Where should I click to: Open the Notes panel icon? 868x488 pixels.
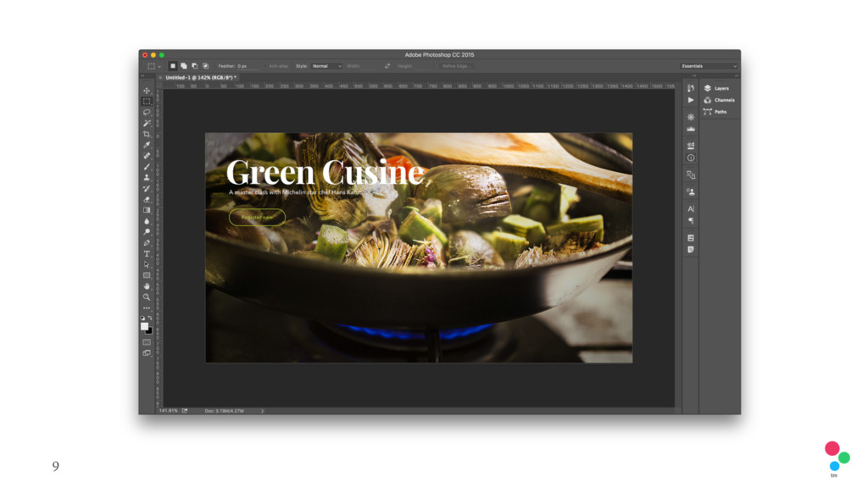(691, 250)
